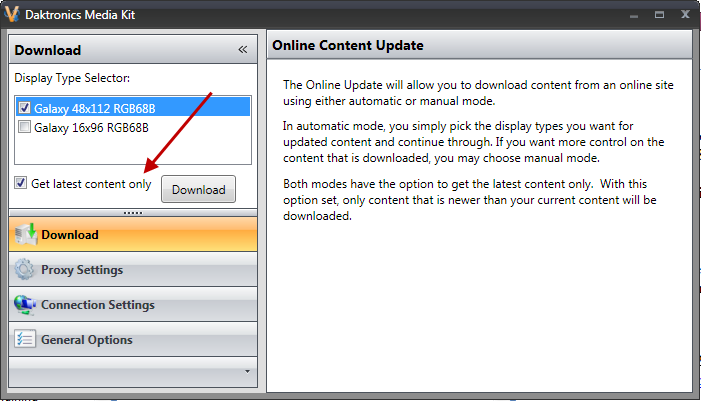Viewport: 701px width, 401px height.
Task: Check the Galaxy 16x96 RGB68B checkbox
Action: click(x=25, y=128)
